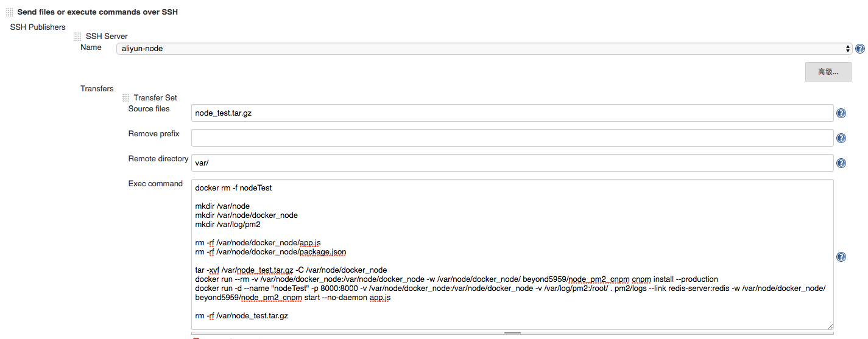Image resolution: width=868 pixels, height=339 pixels.
Task: Click the 'SSH Server' heading text
Action: (107, 36)
